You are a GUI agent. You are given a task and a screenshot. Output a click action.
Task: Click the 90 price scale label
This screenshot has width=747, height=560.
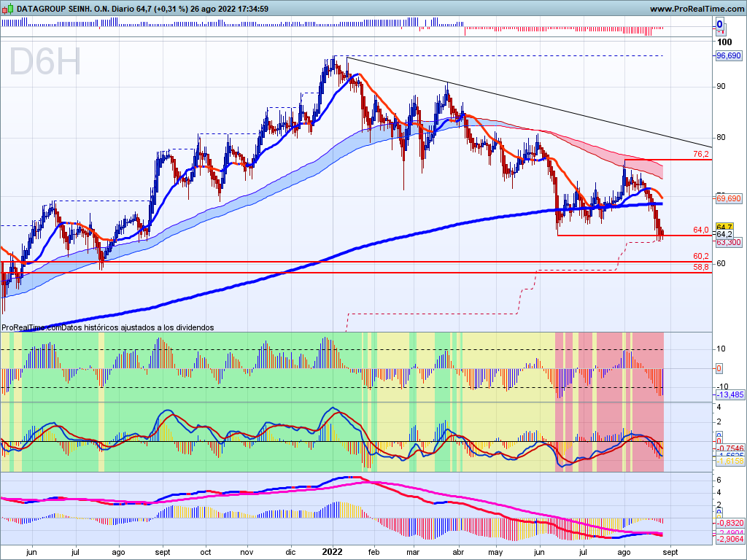coord(721,86)
